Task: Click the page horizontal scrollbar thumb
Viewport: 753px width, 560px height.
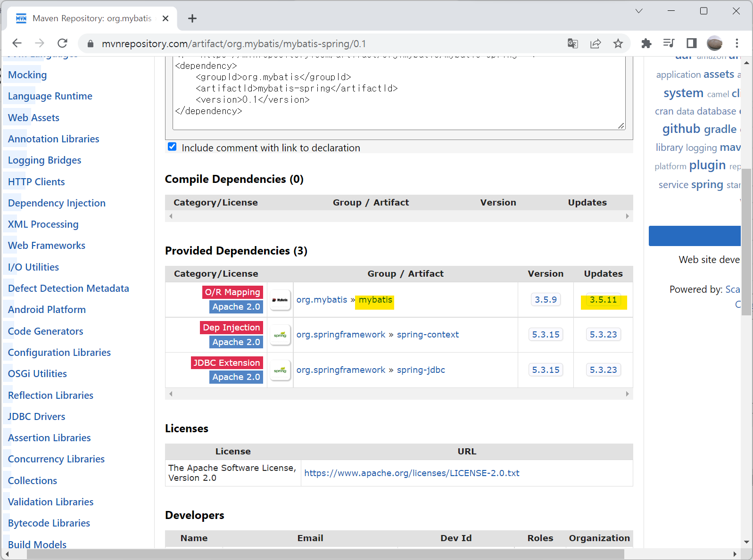Action: 325,554
